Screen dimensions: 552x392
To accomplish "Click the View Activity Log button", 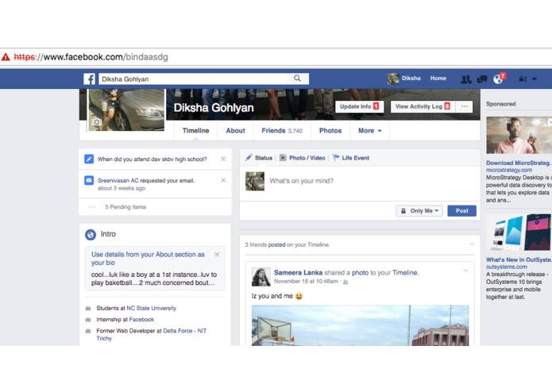I will click(x=423, y=106).
